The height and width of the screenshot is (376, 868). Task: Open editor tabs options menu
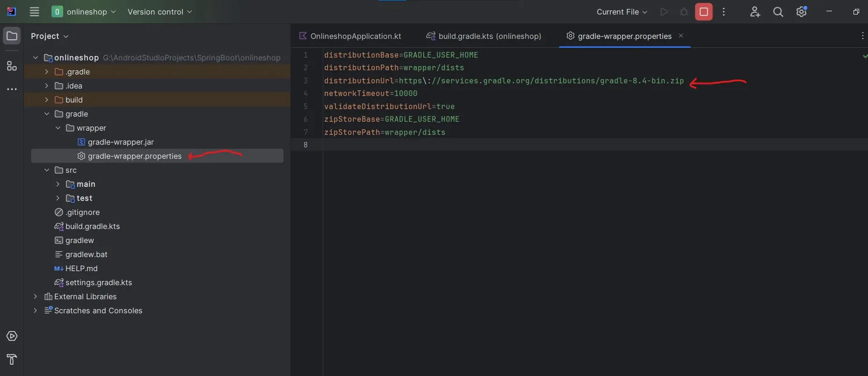click(x=862, y=36)
